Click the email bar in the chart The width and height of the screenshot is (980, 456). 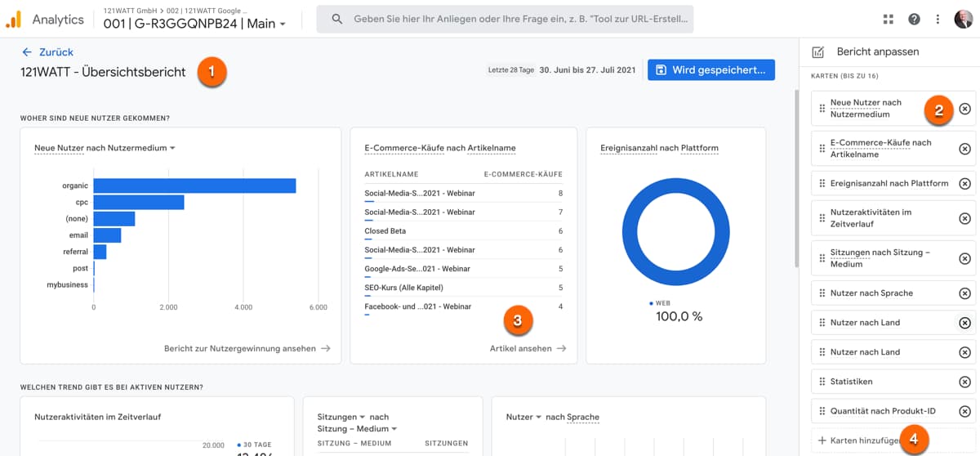pyautogui.click(x=107, y=235)
